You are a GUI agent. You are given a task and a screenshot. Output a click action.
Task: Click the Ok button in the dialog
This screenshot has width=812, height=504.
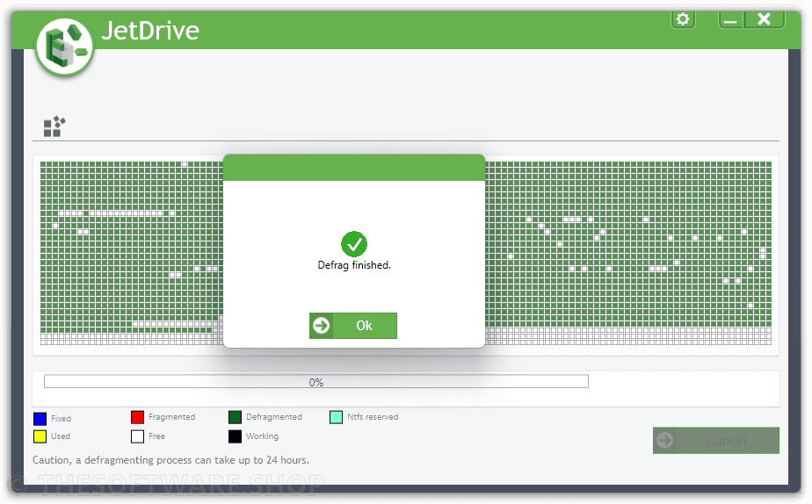tap(353, 326)
